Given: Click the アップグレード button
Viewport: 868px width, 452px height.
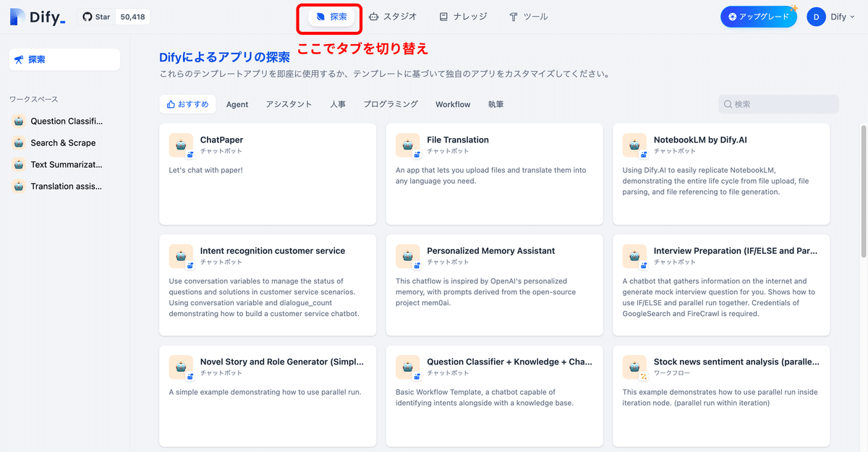Looking at the screenshot, I should pyautogui.click(x=758, y=16).
